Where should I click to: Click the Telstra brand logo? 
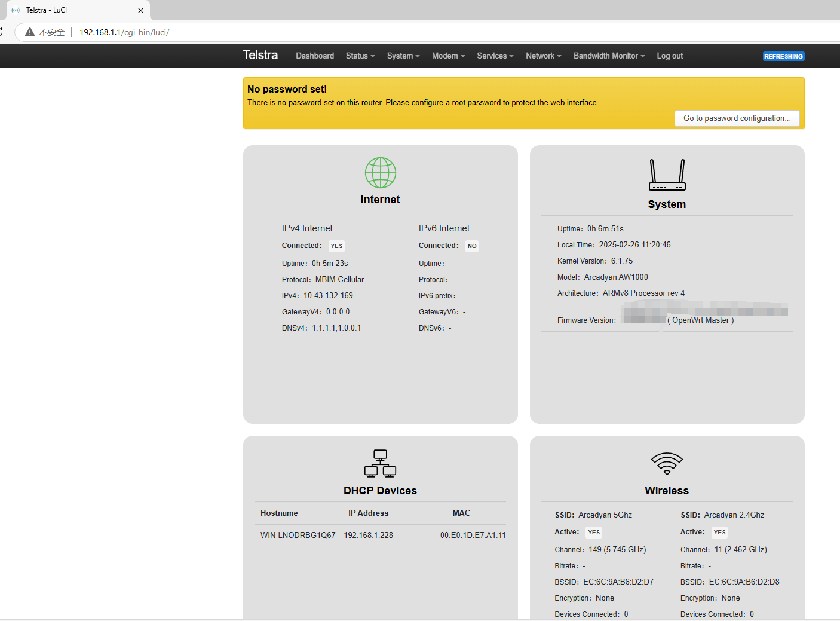pos(260,56)
